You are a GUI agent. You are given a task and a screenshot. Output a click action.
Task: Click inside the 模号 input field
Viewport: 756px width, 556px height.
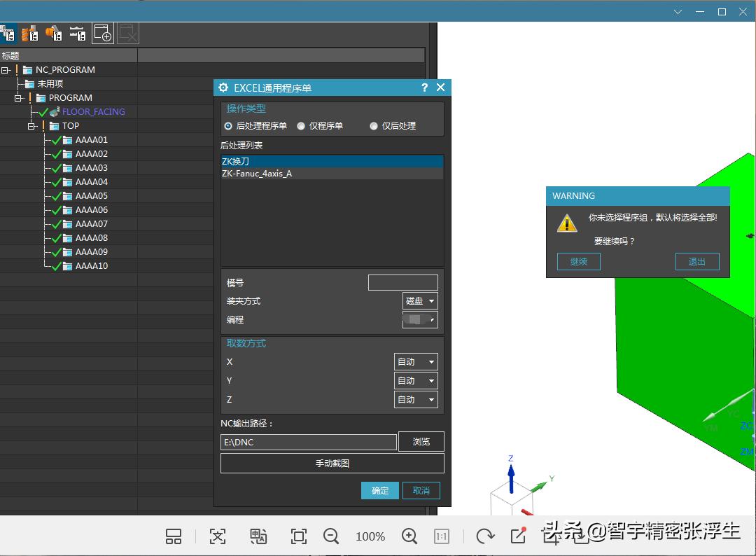pos(402,282)
